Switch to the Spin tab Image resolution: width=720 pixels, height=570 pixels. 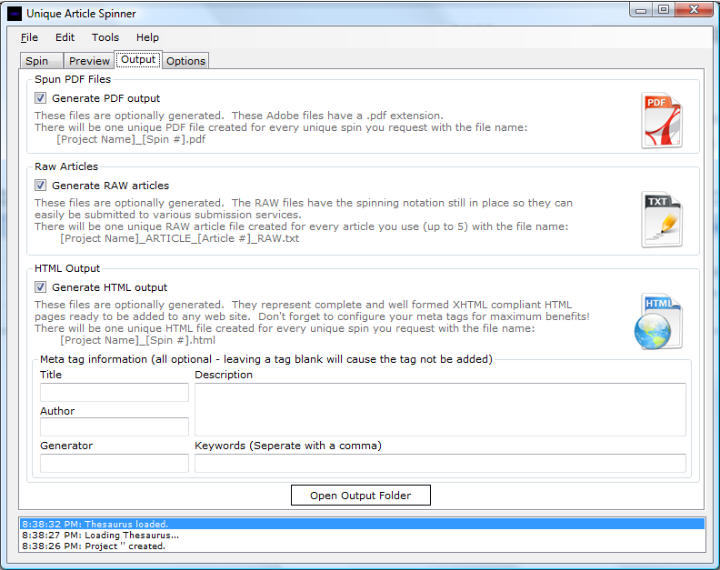[37, 61]
